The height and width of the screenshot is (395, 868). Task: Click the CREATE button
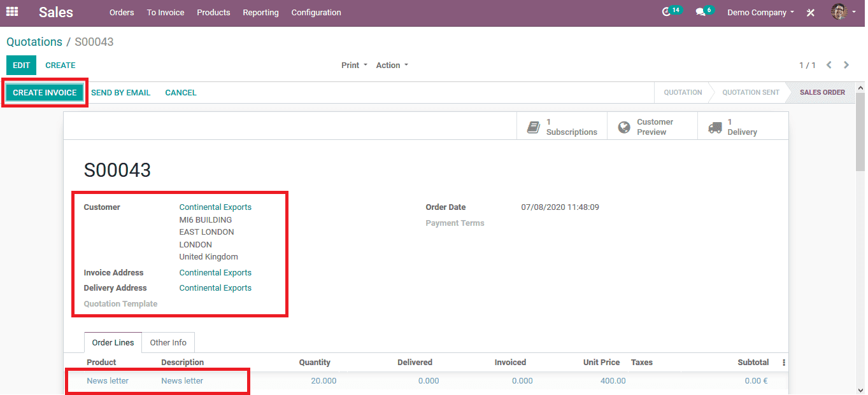(x=60, y=65)
